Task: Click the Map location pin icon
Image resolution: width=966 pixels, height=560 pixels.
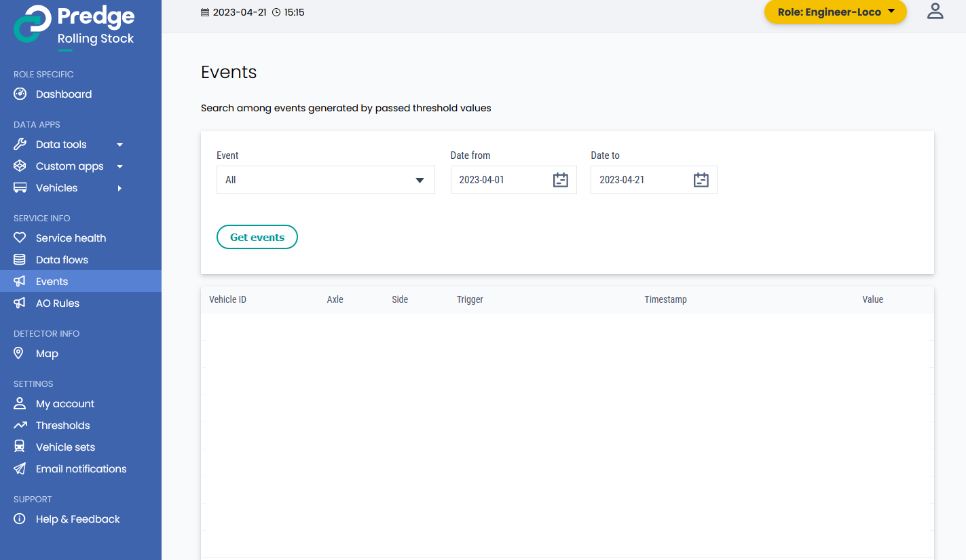Action: point(20,354)
